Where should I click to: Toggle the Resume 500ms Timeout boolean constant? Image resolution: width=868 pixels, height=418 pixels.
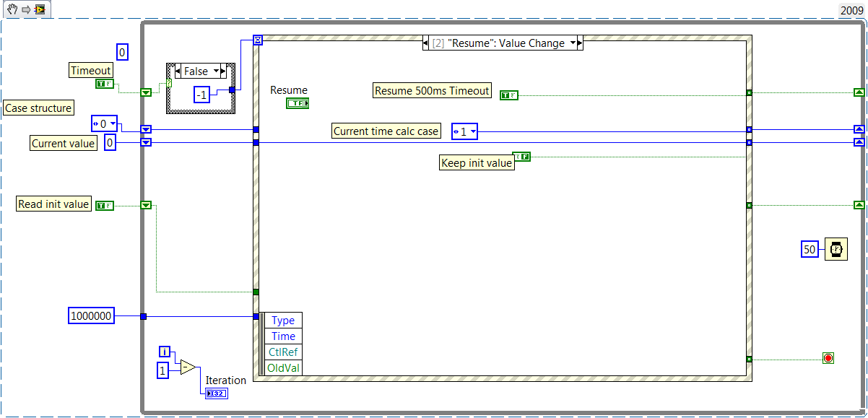(x=509, y=95)
